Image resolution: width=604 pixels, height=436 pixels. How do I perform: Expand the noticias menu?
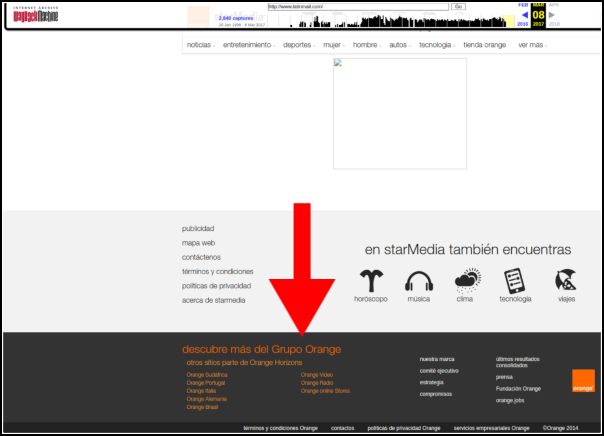(x=200, y=45)
